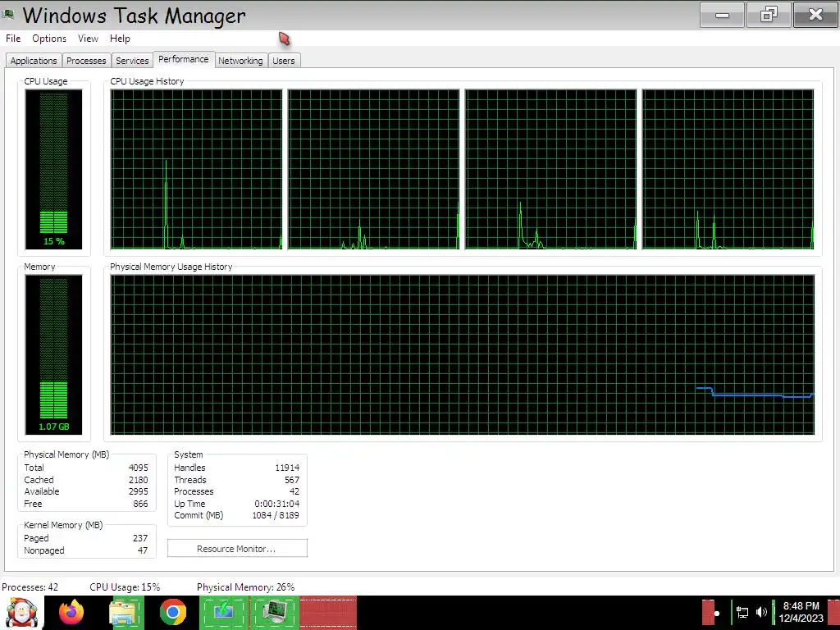Switch to the Services tab
The height and width of the screenshot is (630, 840).
(x=132, y=61)
